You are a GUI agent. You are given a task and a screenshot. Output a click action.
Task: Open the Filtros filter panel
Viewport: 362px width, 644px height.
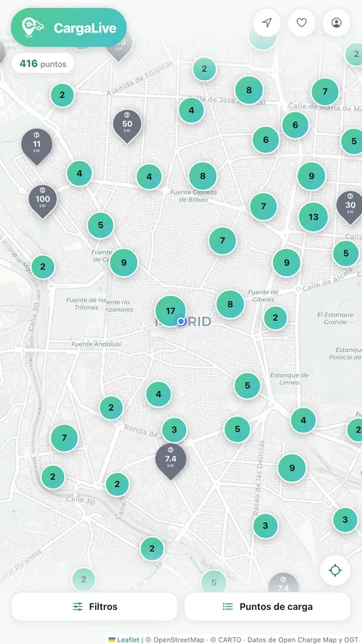94,606
